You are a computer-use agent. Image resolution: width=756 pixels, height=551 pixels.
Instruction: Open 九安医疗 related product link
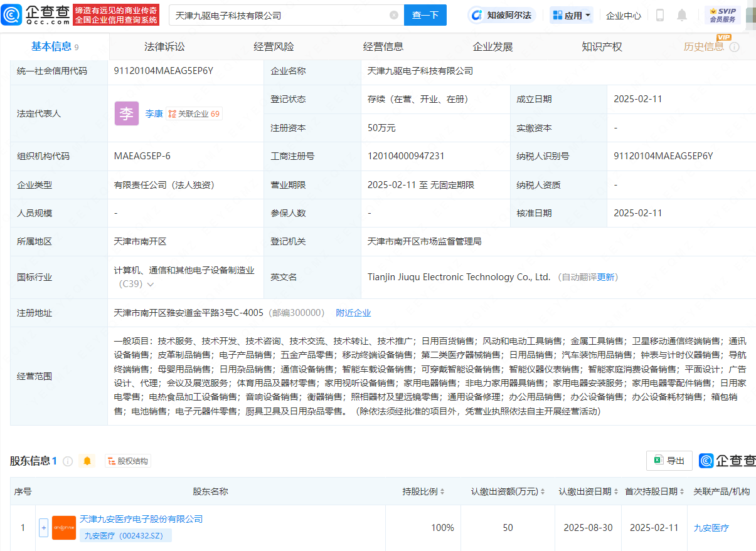pos(711,528)
